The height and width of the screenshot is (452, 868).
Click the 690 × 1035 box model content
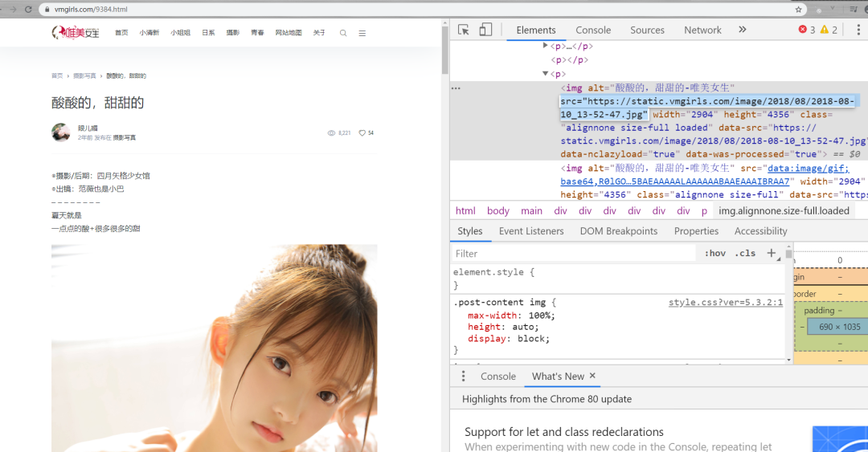(x=839, y=327)
